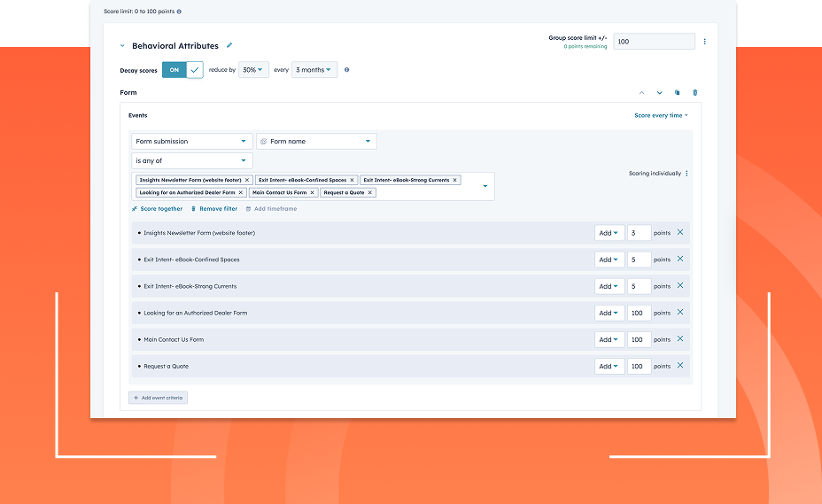Image resolution: width=822 pixels, height=504 pixels.
Task: Open the reduce by 30% dropdown
Action: click(x=253, y=70)
